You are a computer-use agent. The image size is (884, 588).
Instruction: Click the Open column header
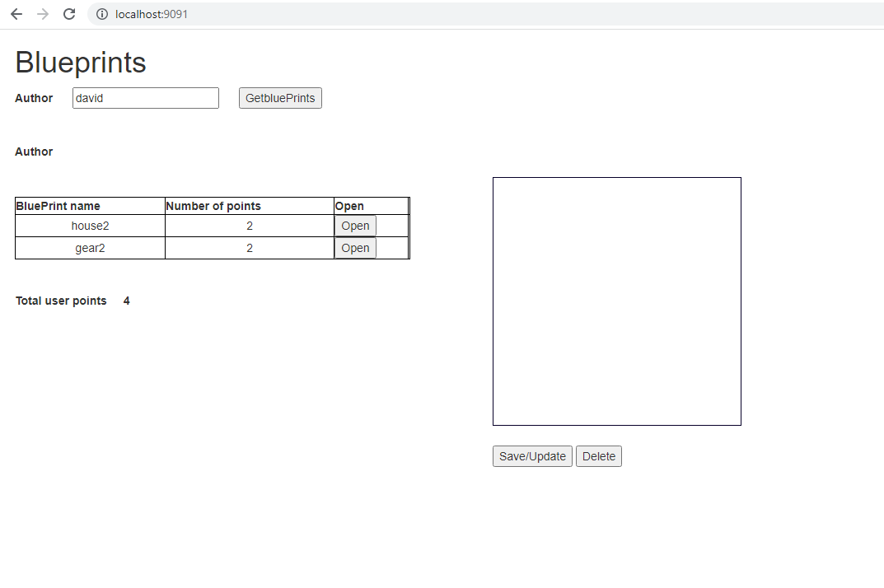click(371, 206)
